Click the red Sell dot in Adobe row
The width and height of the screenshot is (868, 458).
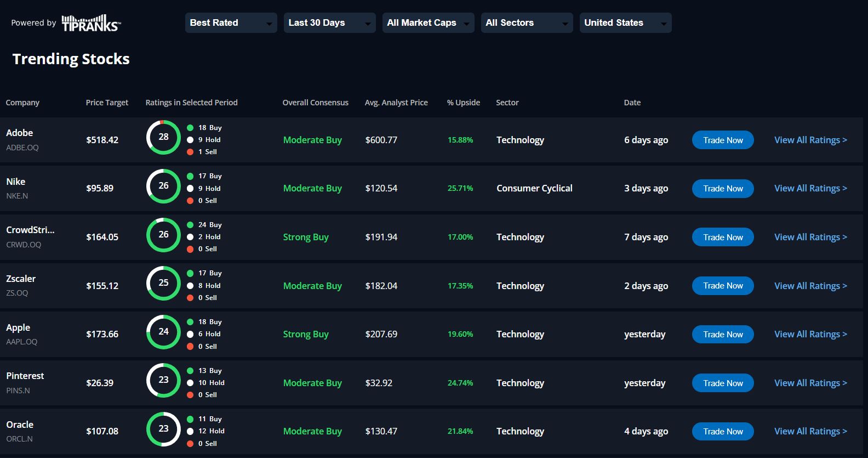click(x=190, y=152)
